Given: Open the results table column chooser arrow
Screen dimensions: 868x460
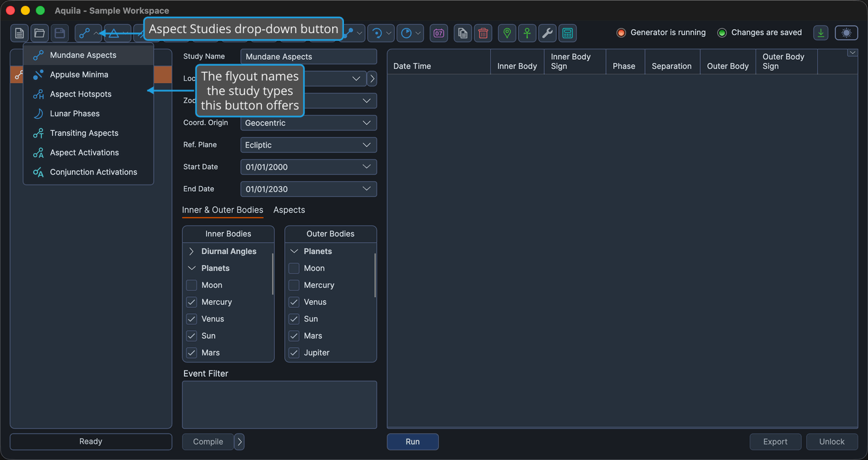Looking at the screenshot, I should (852, 53).
